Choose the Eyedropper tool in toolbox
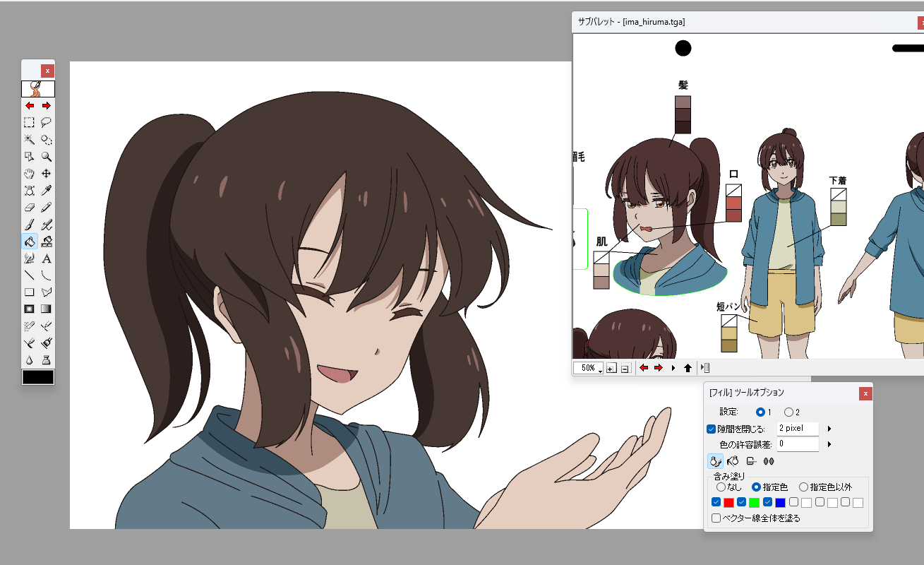 click(47, 191)
